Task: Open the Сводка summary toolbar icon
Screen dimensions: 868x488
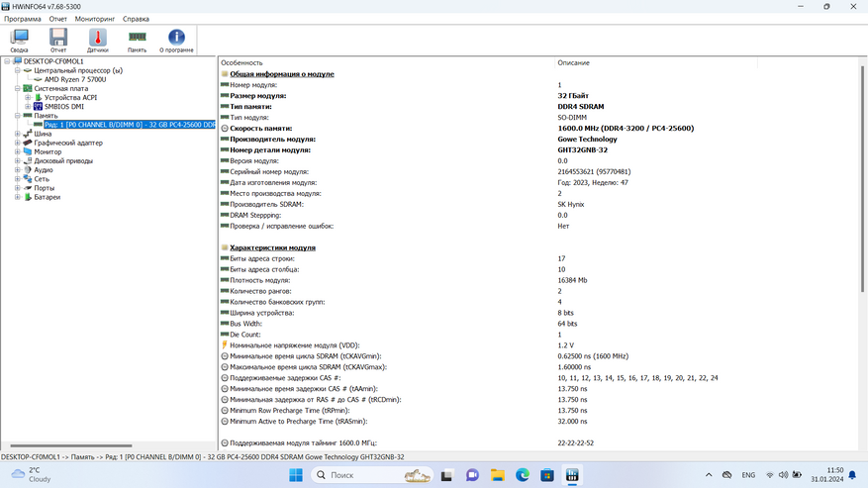Action: [x=20, y=41]
